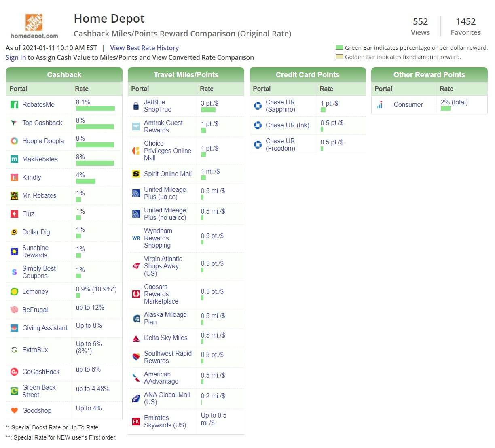This screenshot has width=495, height=448.
Task: Open the United Mileage Plus (ua cc) link
Action: (x=165, y=193)
